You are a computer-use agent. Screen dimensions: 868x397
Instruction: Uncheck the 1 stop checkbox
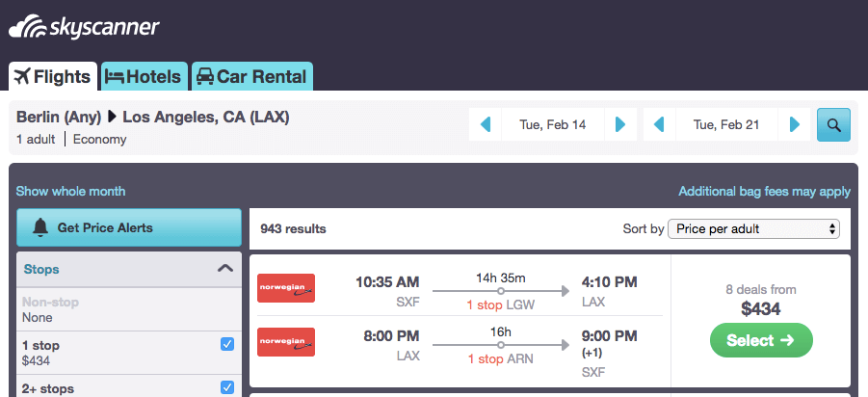[227, 344]
